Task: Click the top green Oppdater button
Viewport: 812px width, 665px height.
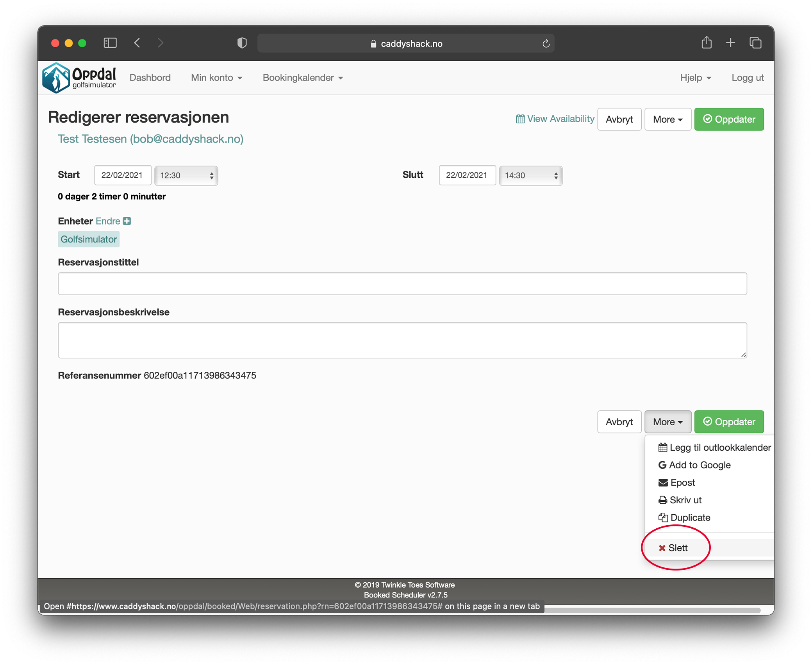Action: coord(728,119)
